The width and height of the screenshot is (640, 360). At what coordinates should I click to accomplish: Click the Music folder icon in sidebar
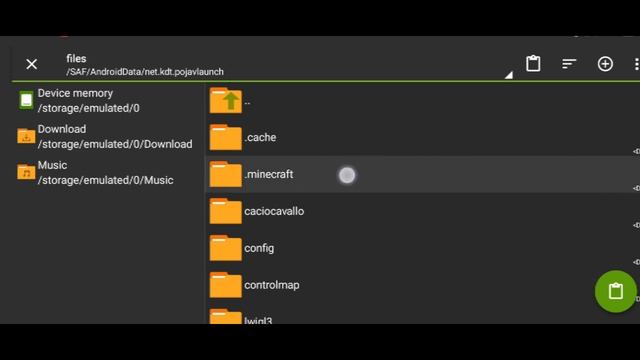[x=26, y=172]
